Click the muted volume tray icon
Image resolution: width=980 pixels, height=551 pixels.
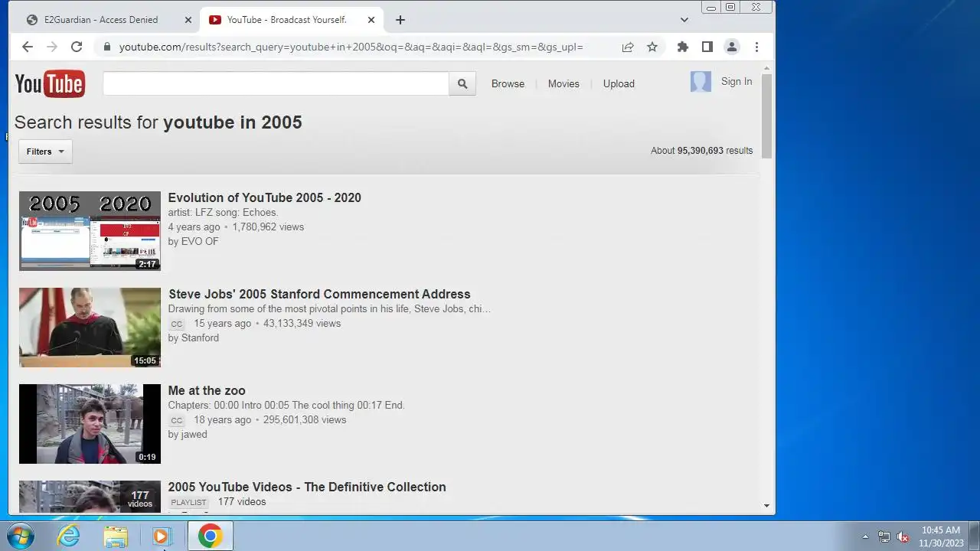tap(903, 536)
